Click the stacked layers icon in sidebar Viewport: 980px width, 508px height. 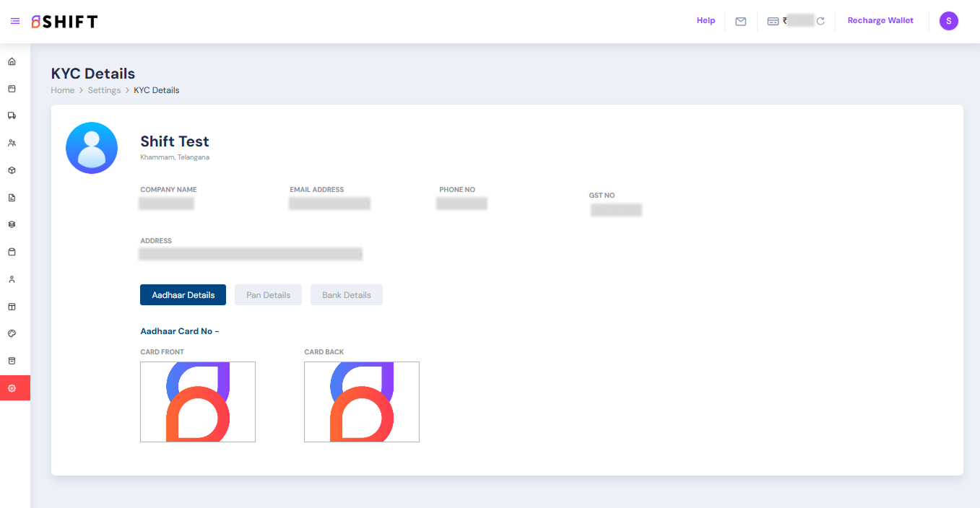click(x=12, y=224)
